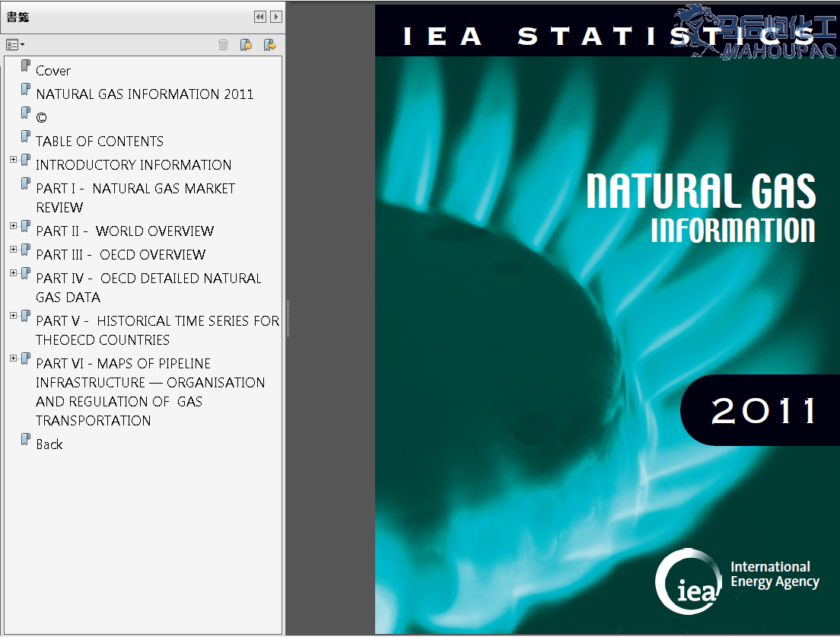Click the expand current bookmark icon

(x=270, y=45)
